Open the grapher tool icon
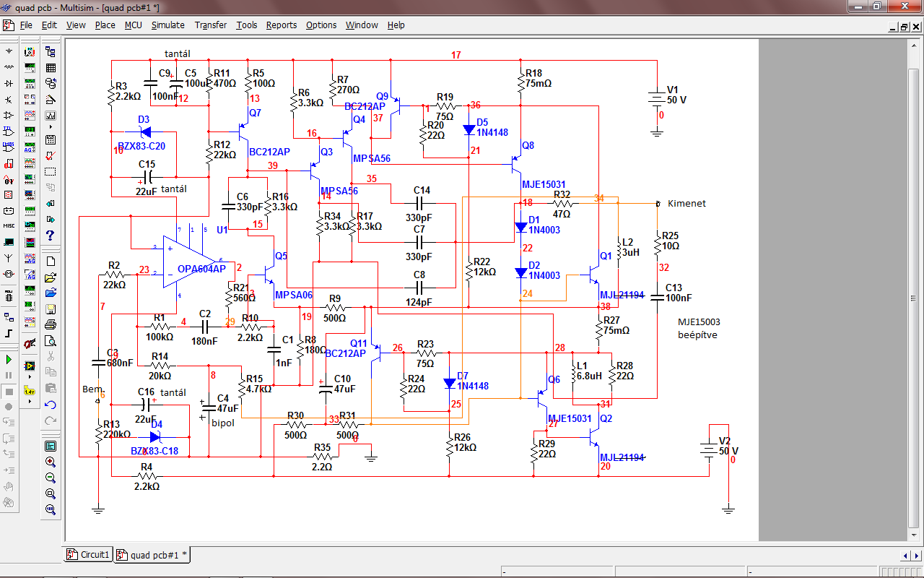The width and height of the screenshot is (924, 578). (51, 115)
